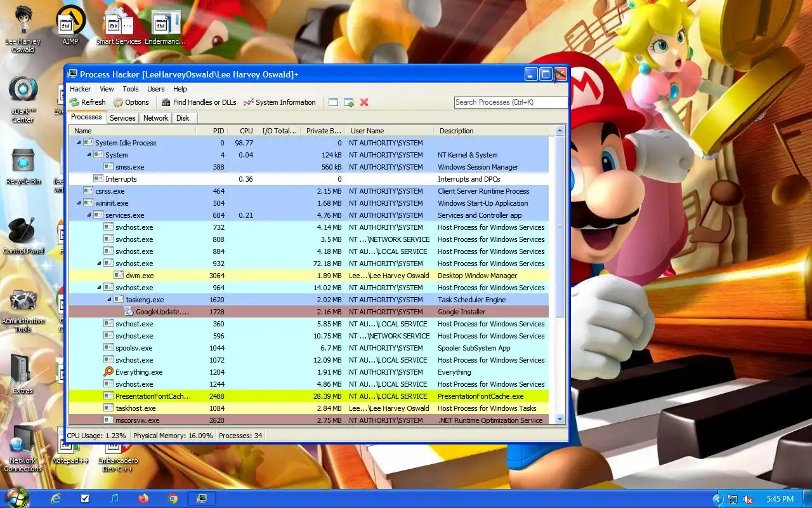Click the red X terminate icon
Viewport: 812px width, 508px height.
364,102
